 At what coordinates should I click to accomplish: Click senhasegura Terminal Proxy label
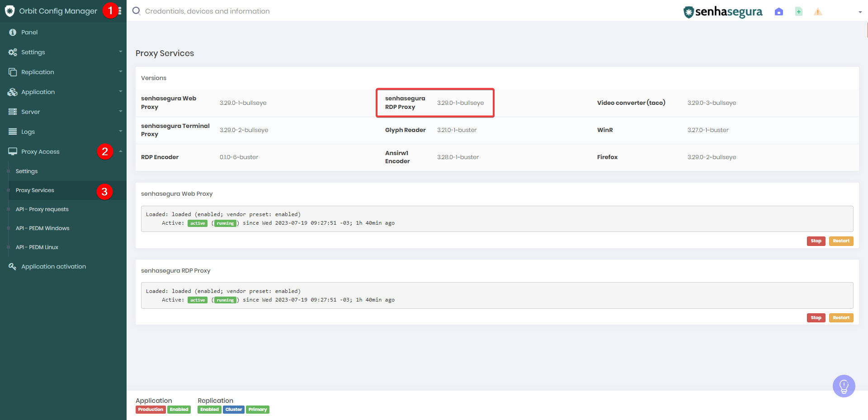tap(175, 130)
